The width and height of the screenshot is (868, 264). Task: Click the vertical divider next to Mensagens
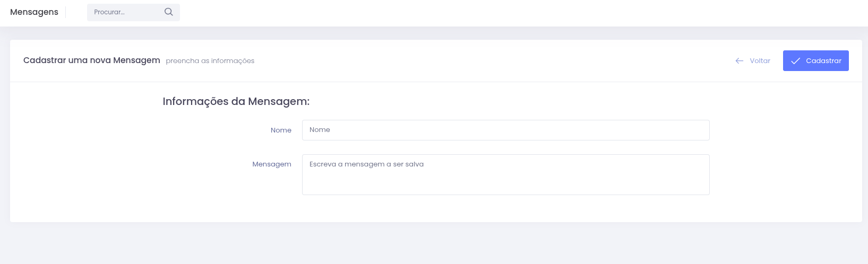66,12
